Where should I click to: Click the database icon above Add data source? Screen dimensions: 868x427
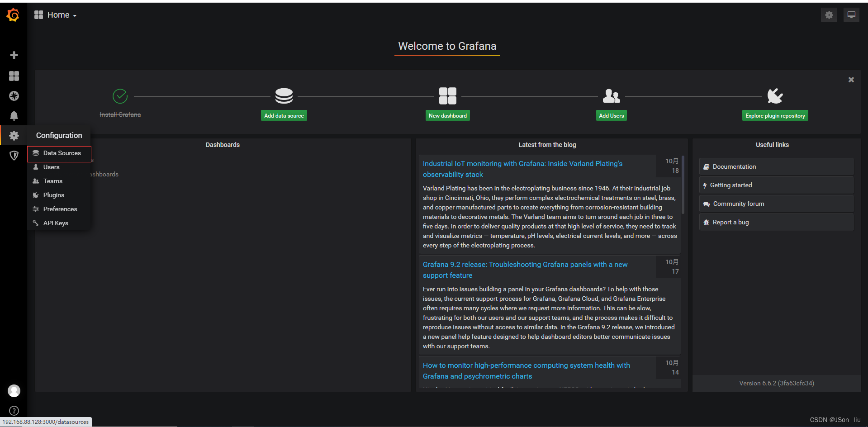pos(284,96)
